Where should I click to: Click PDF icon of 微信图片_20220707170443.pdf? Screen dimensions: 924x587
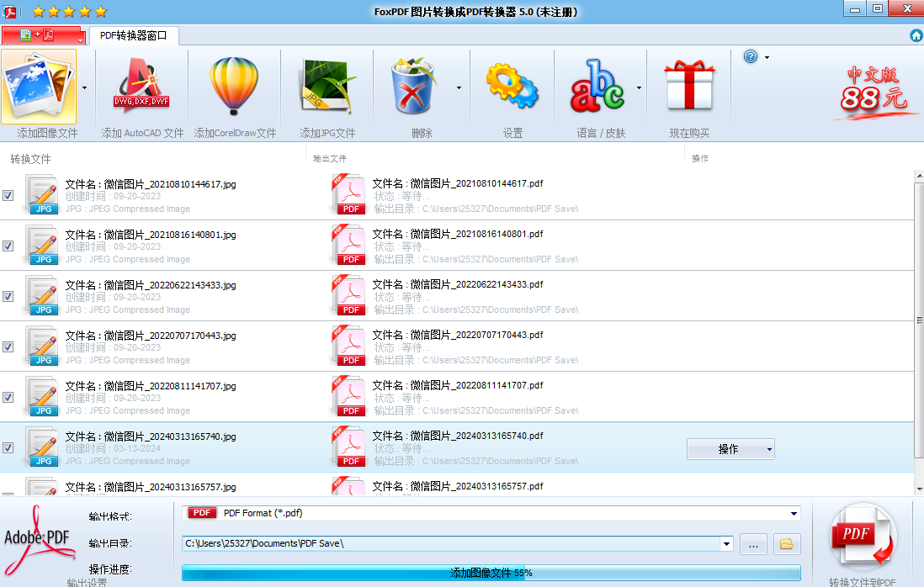[x=349, y=346]
